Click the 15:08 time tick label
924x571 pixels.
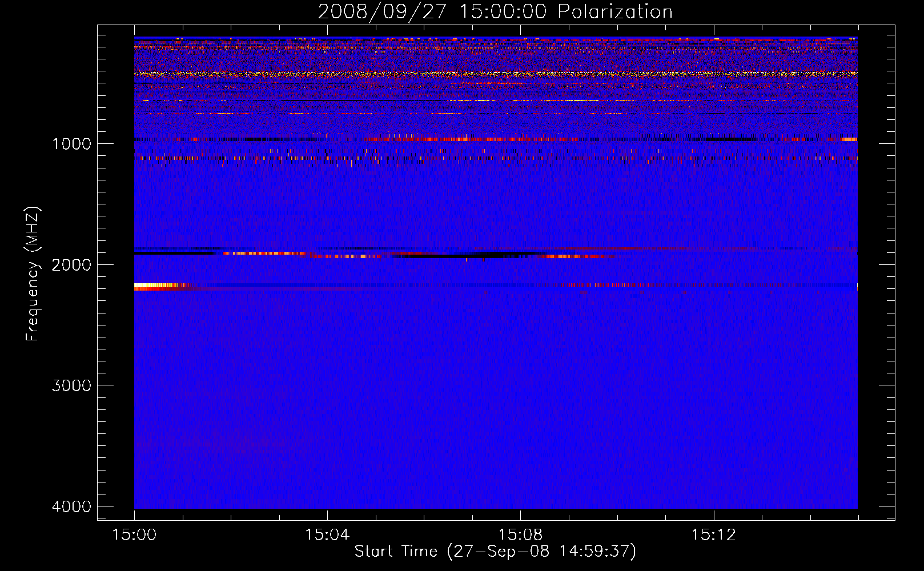coord(520,535)
